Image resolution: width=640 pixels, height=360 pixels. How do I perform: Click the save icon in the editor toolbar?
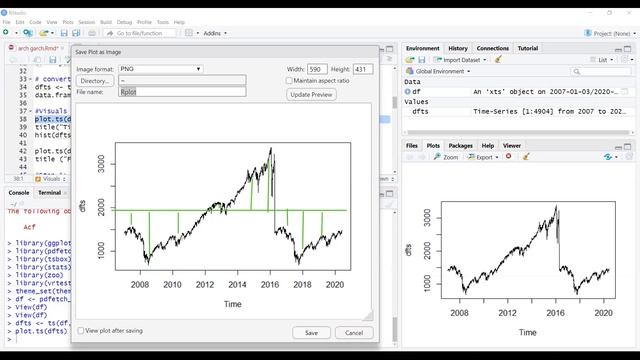[53, 60]
